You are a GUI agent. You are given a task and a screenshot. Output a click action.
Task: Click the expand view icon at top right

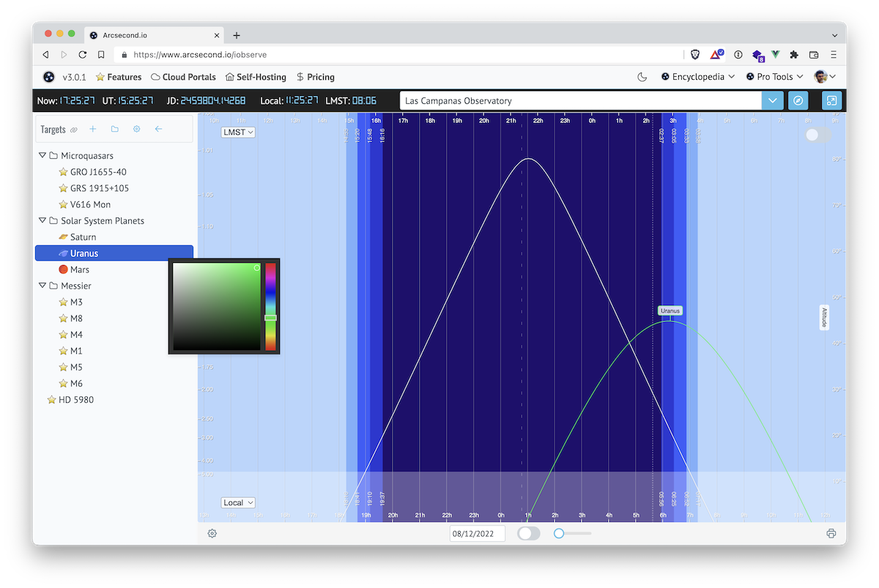(831, 100)
